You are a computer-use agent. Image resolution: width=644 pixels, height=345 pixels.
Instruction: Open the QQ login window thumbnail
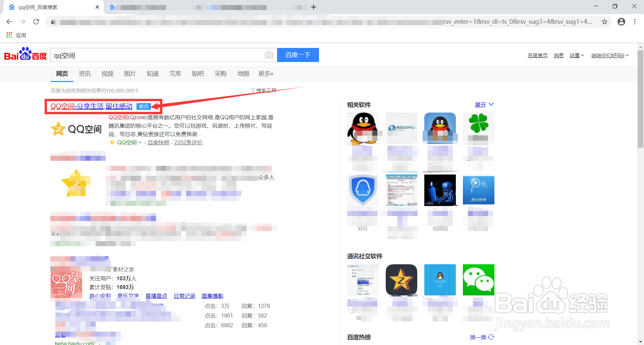pyautogui.click(x=363, y=280)
